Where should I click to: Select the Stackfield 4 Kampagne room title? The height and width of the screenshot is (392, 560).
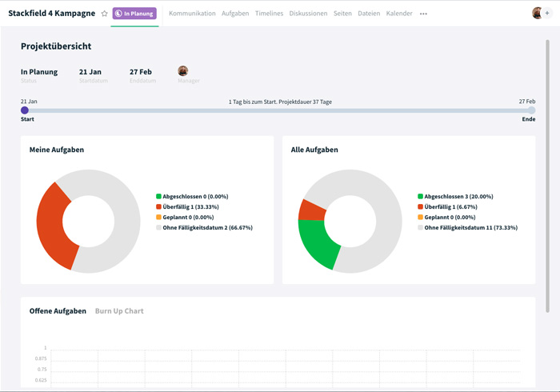pos(52,14)
